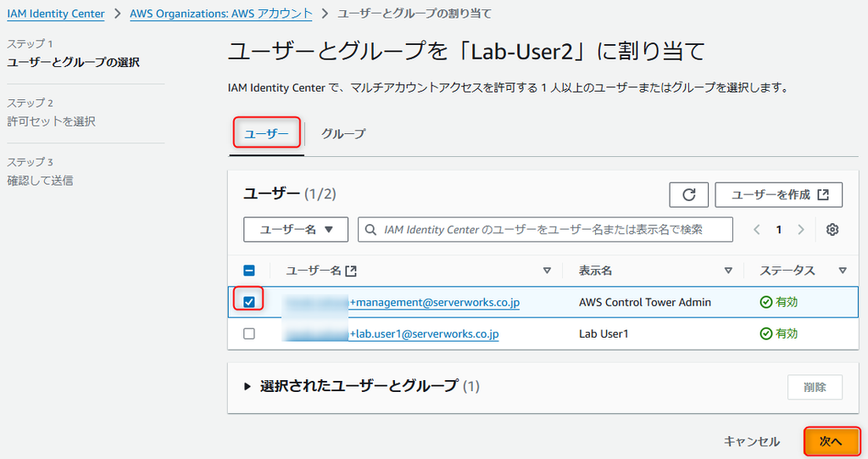Screen dimensions: 868x459
Task: Click external link icon beside ユーザー名 header
Action: pos(351,271)
